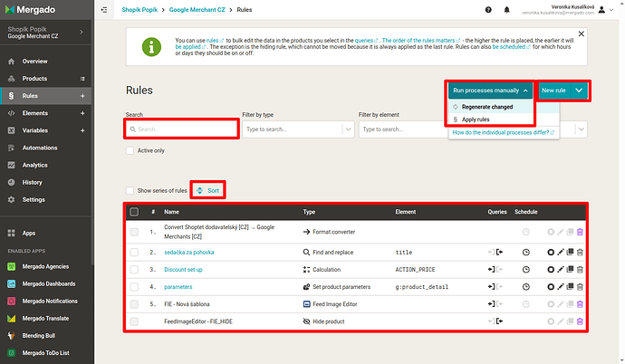This screenshot has width=625, height=364.
Task: Select checkbox for 'parameters' row
Action: coord(134,287)
